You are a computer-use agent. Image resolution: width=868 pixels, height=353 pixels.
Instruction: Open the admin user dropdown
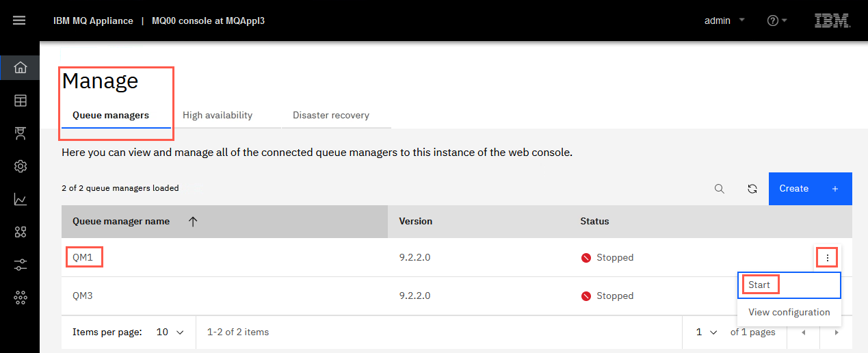(x=724, y=21)
